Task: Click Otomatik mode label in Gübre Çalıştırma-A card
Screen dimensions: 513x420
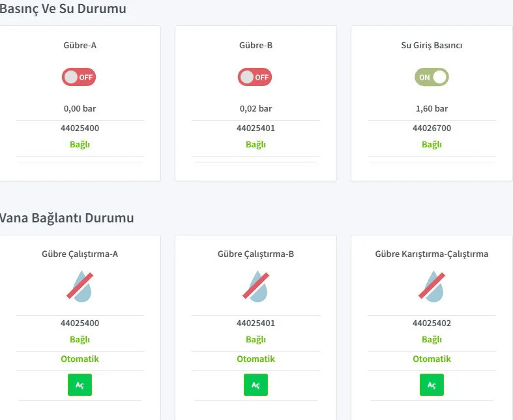Action: coord(80,359)
